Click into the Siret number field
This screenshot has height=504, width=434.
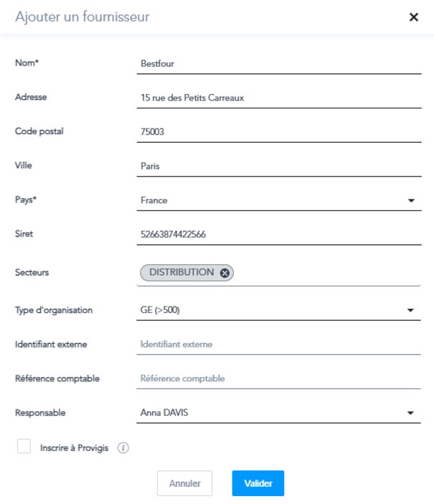[x=280, y=235]
